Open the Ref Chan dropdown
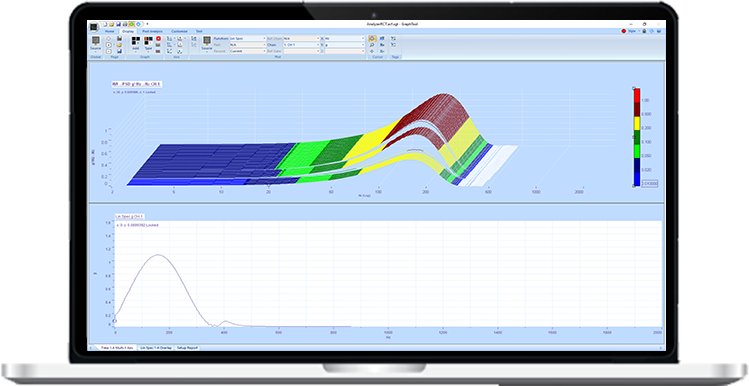The height and width of the screenshot is (386, 749). pos(301,38)
